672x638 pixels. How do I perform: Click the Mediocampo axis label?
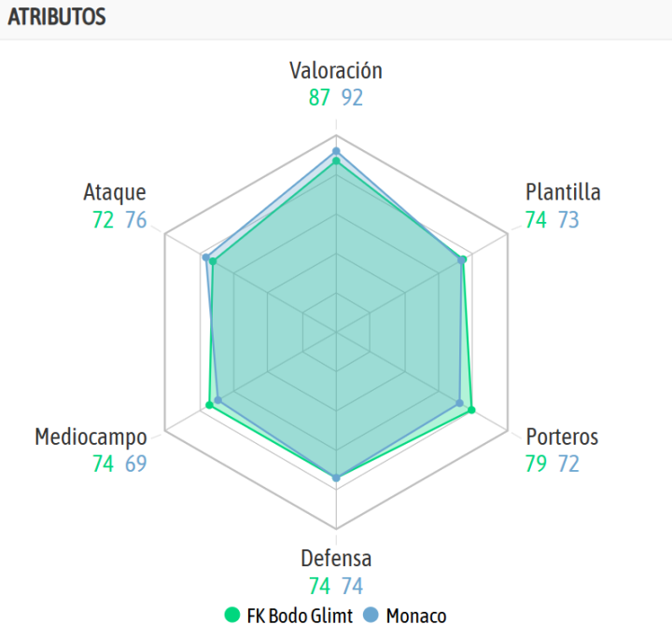pyautogui.click(x=91, y=437)
